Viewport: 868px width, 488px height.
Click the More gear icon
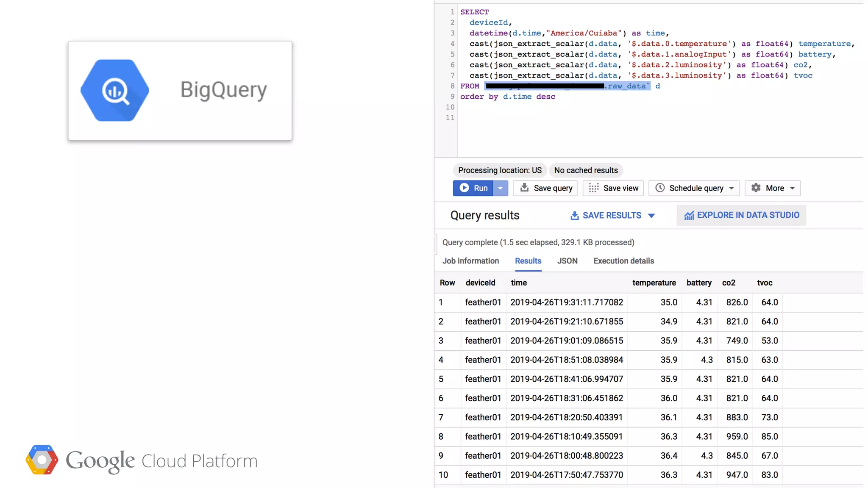[x=756, y=188]
